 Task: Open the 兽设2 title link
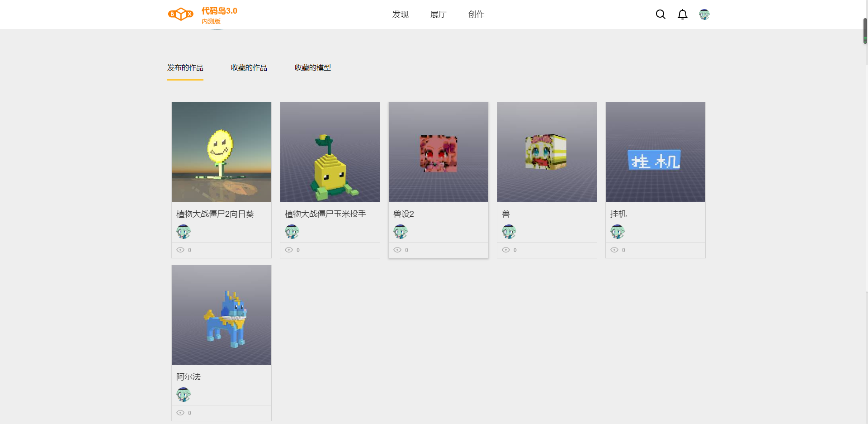pos(404,214)
